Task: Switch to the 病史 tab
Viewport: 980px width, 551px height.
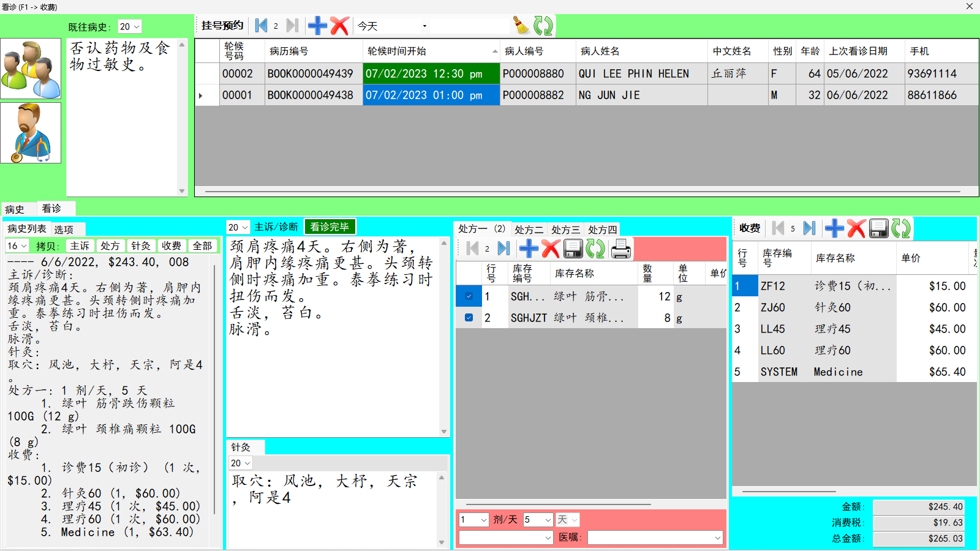Action: click(x=15, y=209)
